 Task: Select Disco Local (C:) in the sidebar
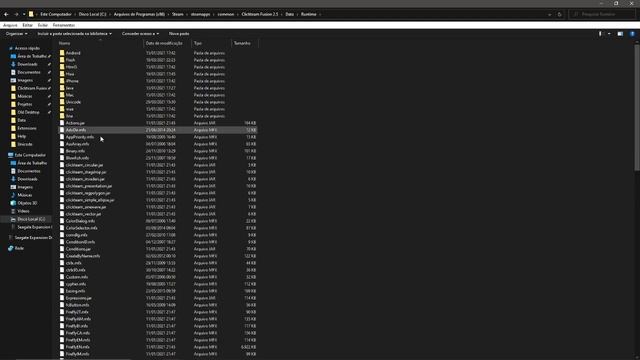[31, 219]
